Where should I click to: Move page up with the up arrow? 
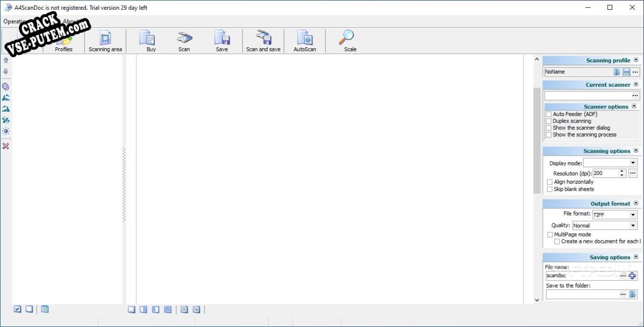coord(6,61)
